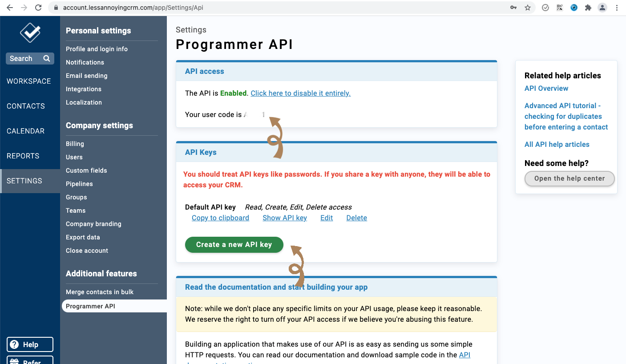Open Localization settings
This screenshot has height=364, width=626.
tap(84, 102)
